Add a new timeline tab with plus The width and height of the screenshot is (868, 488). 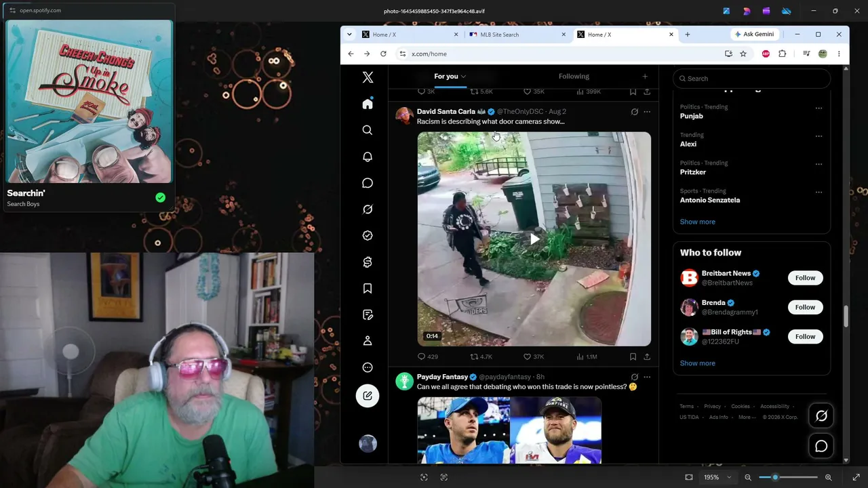(645, 77)
